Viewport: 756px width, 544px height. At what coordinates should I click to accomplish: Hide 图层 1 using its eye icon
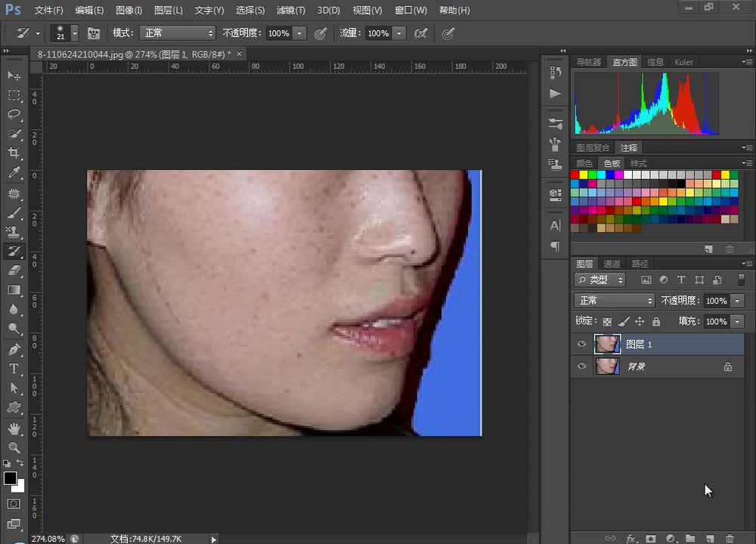[x=581, y=345]
